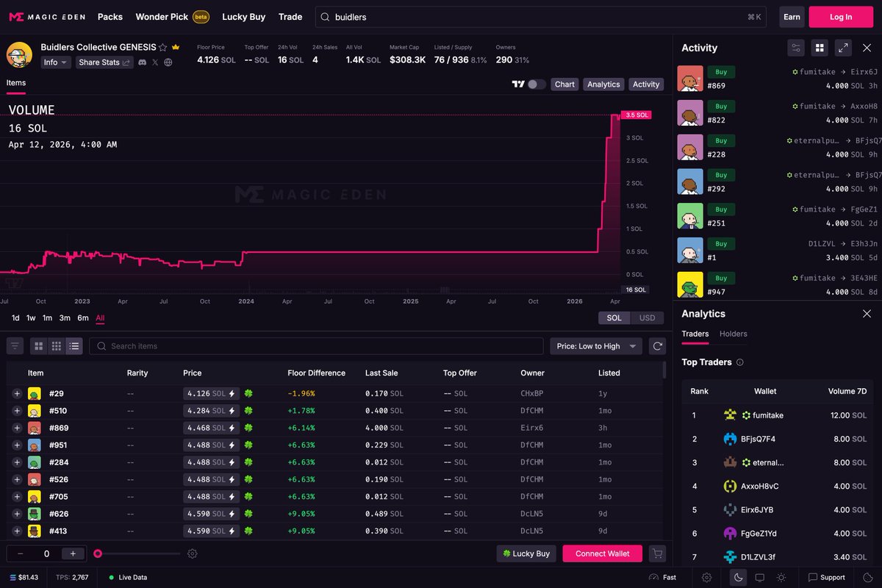Open the items filter icon
Image resolution: width=882 pixels, height=588 pixels.
click(x=15, y=346)
